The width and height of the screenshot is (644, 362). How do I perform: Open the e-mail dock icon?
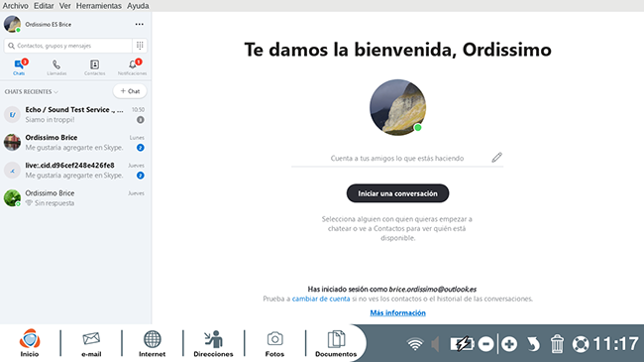tap(91, 343)
